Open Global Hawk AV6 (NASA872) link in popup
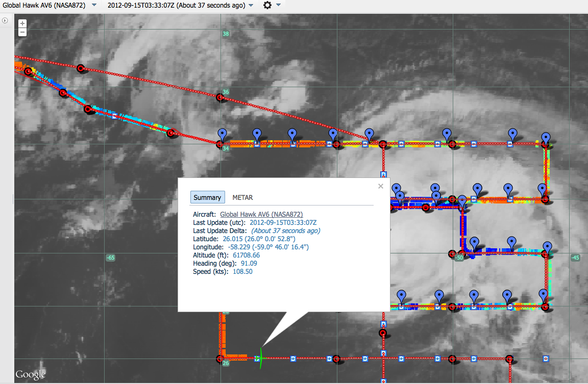 coord(261,214)
